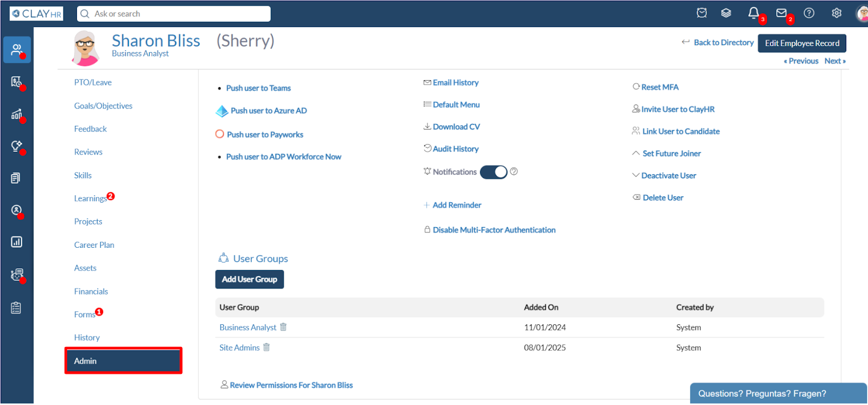Image resolution: width=868 pixels, height=405 pixels.
Task: Delete the Business Analyst user group trash icon
Action: pos(283,327)
